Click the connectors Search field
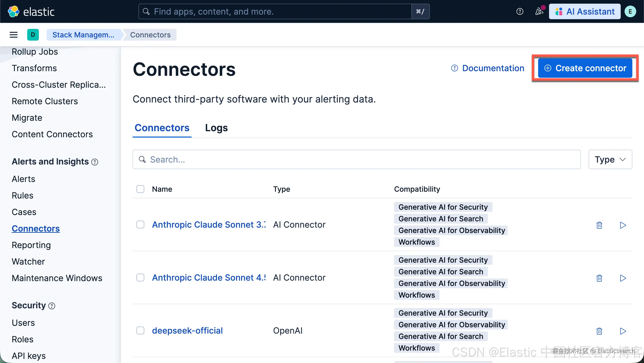The height and width of the screenshot is (363, 644). [356, 160]
